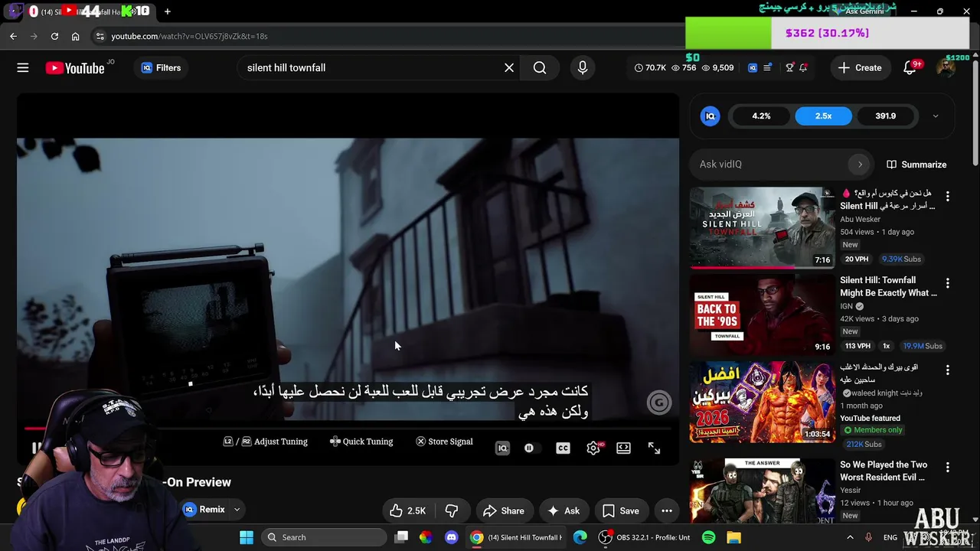
Task: Go to the YouTube home logo
Action: click(75, 68)
